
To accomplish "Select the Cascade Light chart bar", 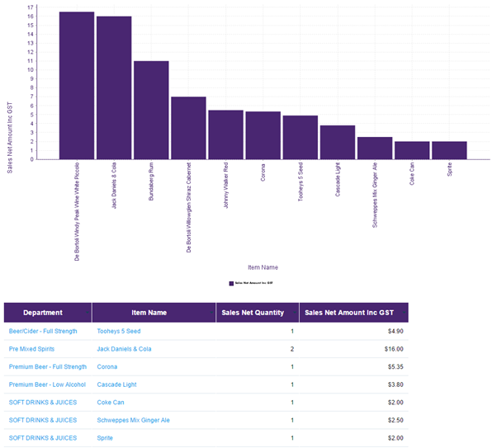I will pyautogui.click(x=338, y=142).
